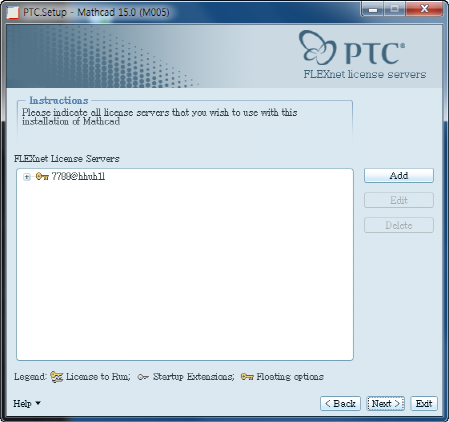Screen dimensions: 449x422
Task: Click the License to Run legend icon
Action: (x=57, y=377)
